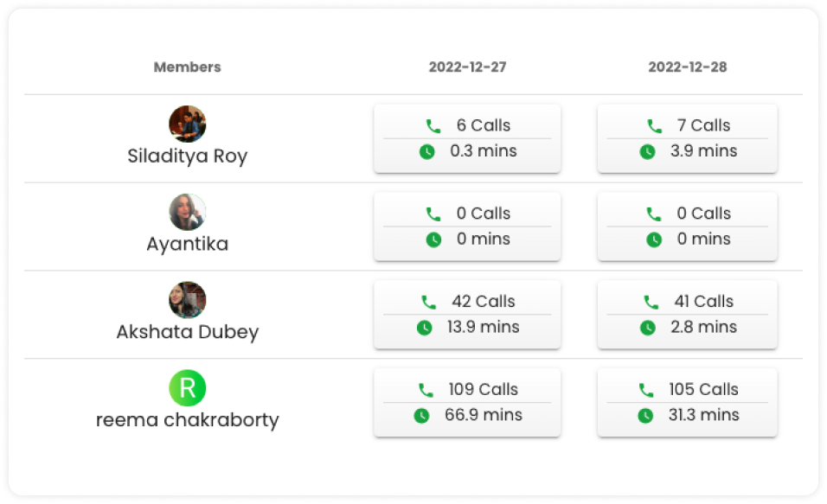The image size is (827, 504).
Task: Open the reema chakraborty name link
Action: click(187, 420)
